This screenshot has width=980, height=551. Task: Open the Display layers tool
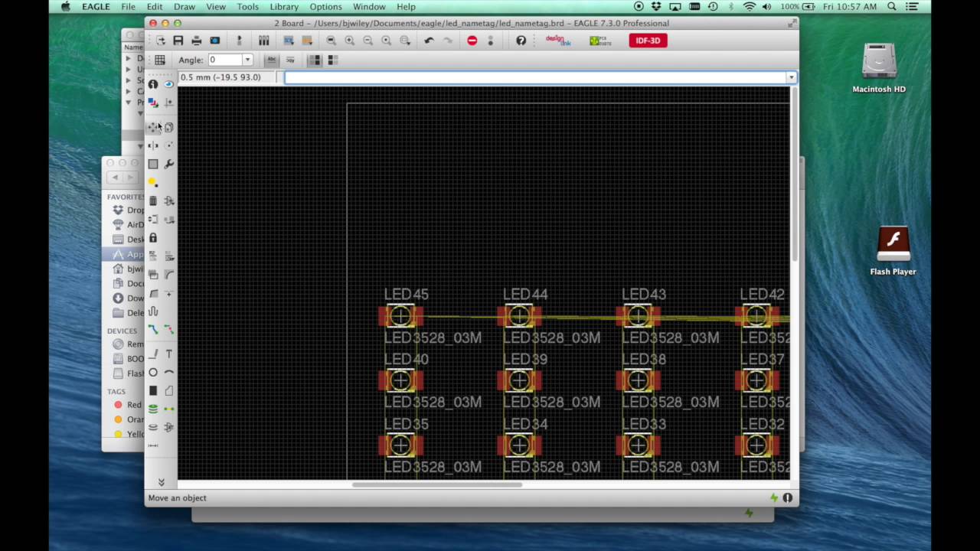coord(153,103)
